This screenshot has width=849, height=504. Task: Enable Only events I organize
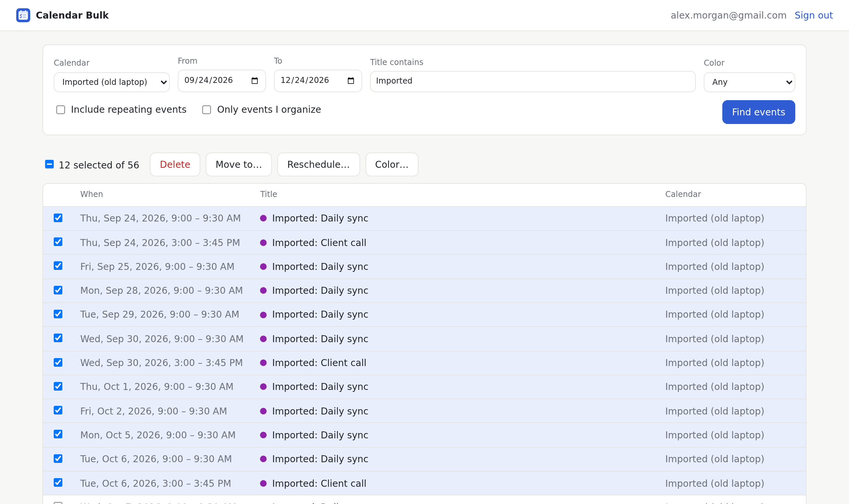click(x=207, y=110)
